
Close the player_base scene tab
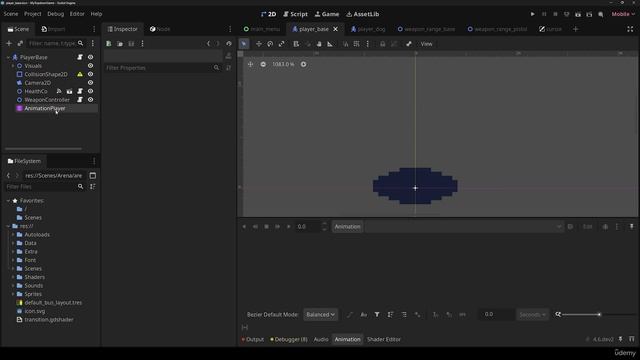pyautogui.click(x=336, y=29)
